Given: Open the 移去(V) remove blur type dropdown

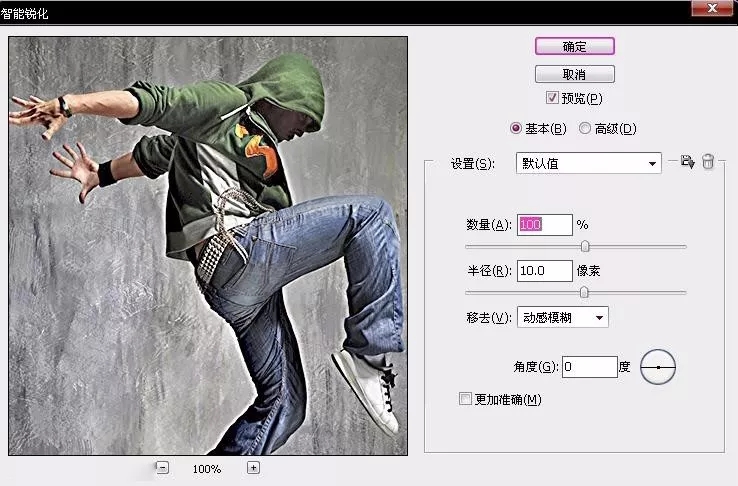Looking at the screenshot, I should [562, 317].
